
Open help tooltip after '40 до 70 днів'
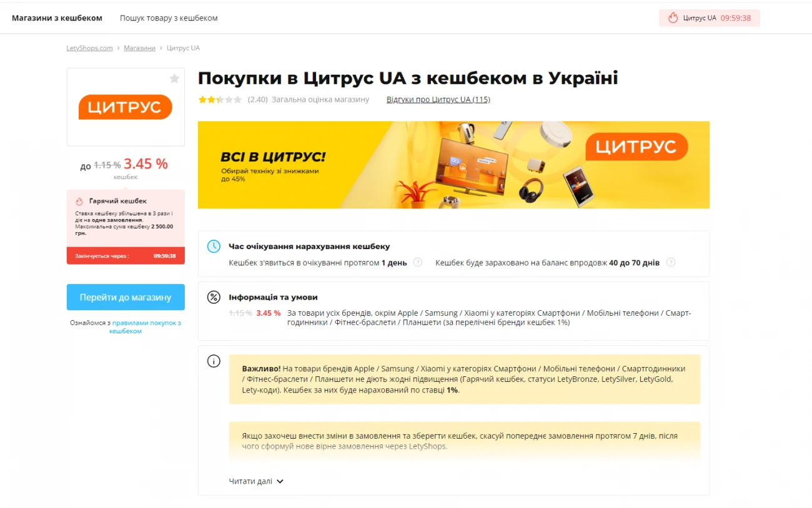(671, 263)
